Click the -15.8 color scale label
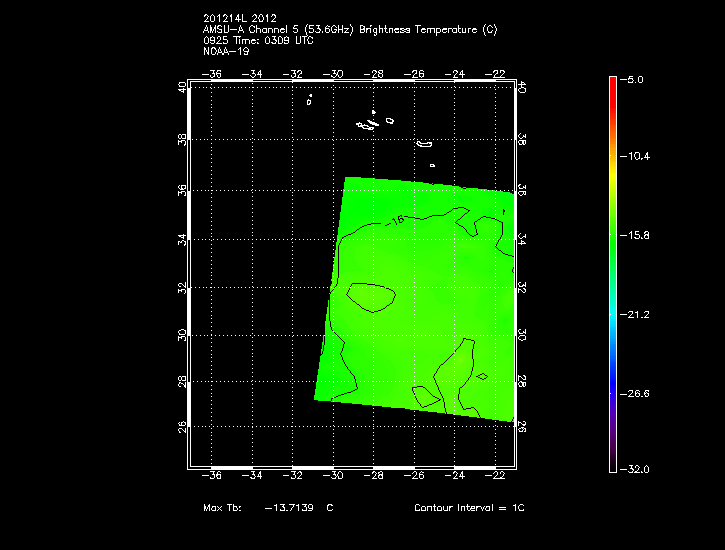This screenshot has height=550, width=725. [x=639, y=236]
